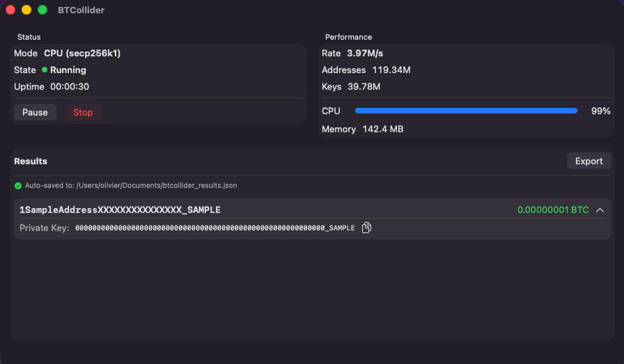Click the Mode value CPU (secp256k1)

tap(82, 54)
